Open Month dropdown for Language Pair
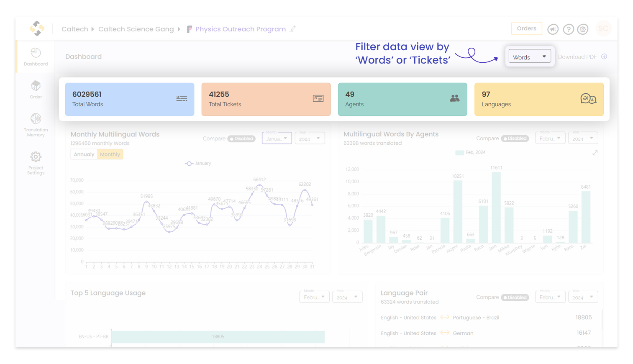 550,297
